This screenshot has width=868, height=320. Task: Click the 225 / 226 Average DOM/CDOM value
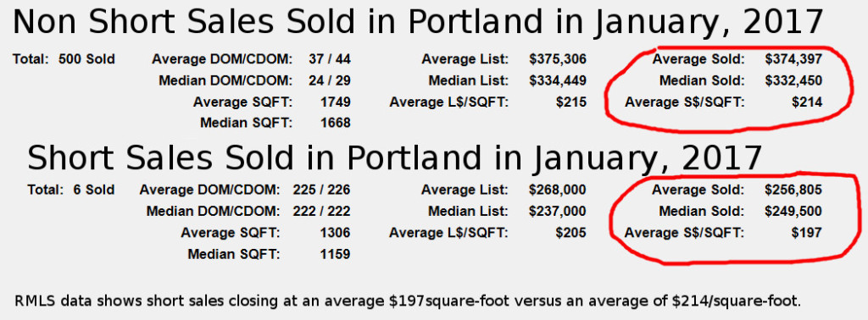click(x=321, y=190)
